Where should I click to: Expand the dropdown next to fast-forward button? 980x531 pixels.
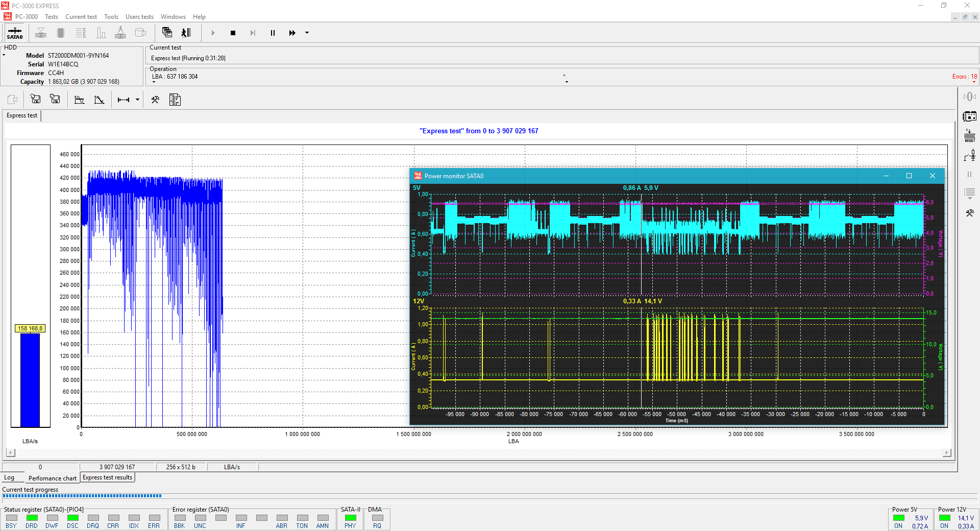(307, 33)
